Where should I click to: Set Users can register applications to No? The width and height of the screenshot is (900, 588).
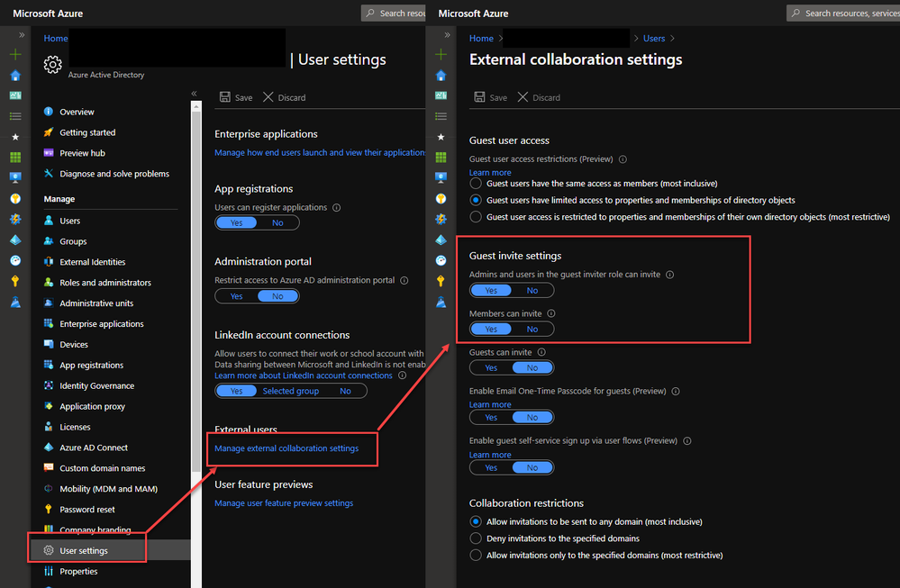277,222
